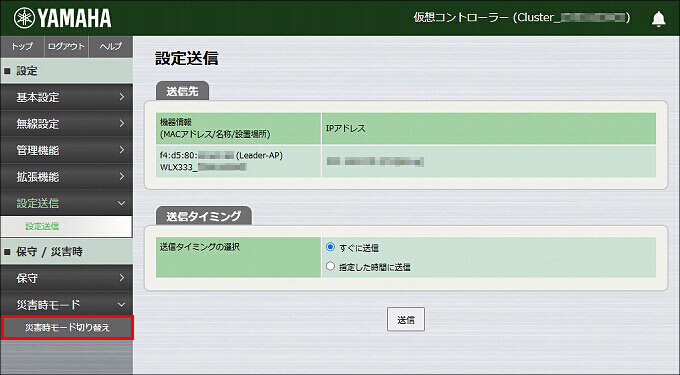Click the 設定 section header
The width and height of the screenshot is (680, 375).
[x=67, y=71]
